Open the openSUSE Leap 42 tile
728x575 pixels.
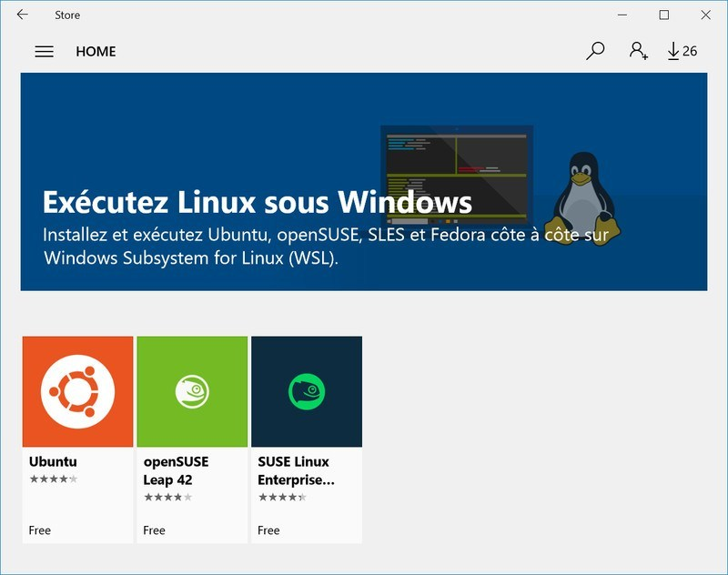tap(192, 428)
